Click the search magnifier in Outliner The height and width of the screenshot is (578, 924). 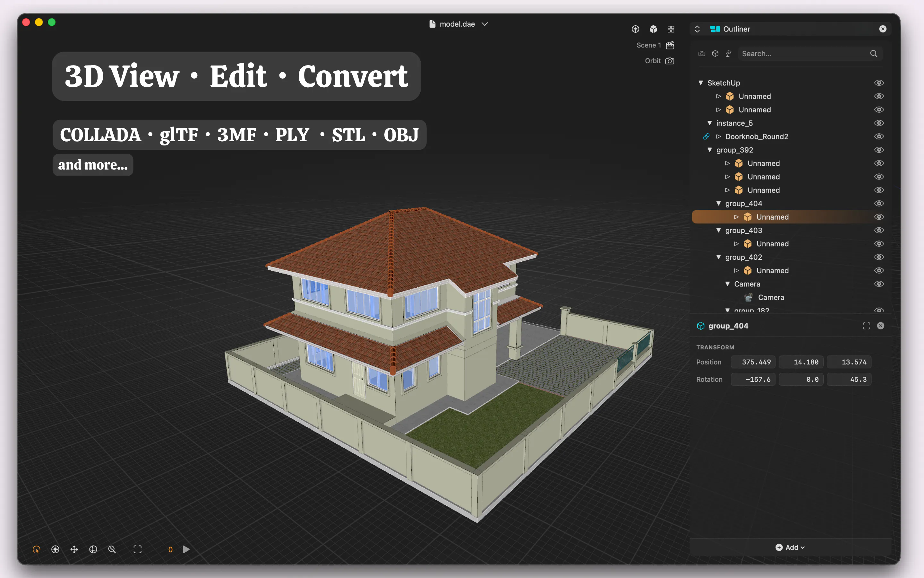tap(874, 54)
